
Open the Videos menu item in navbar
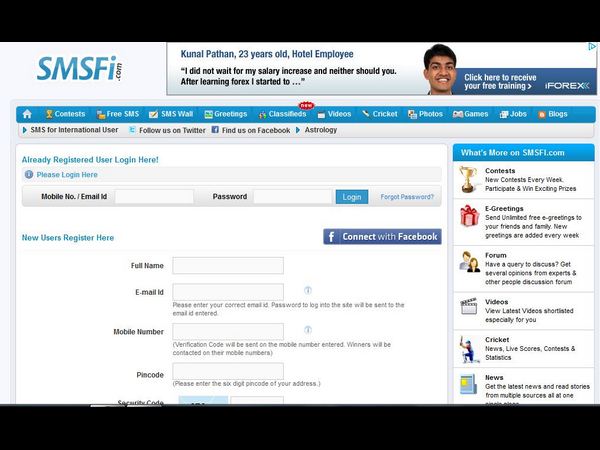click(x=334, y=114)
